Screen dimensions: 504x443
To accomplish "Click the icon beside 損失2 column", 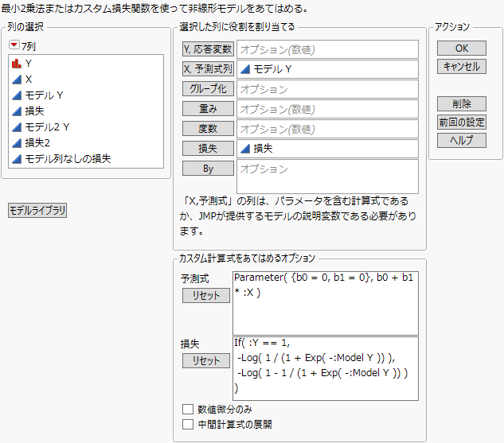I will pyautogui.click(x=17, y=143).
